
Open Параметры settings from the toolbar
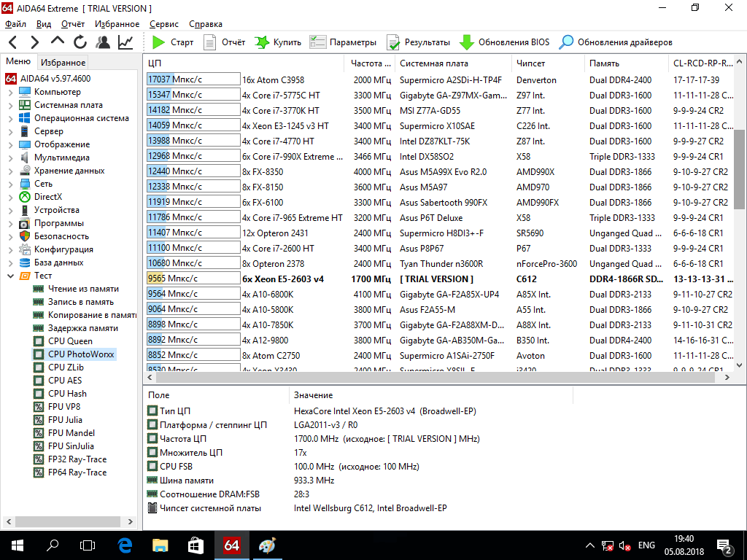coord(343,42)
